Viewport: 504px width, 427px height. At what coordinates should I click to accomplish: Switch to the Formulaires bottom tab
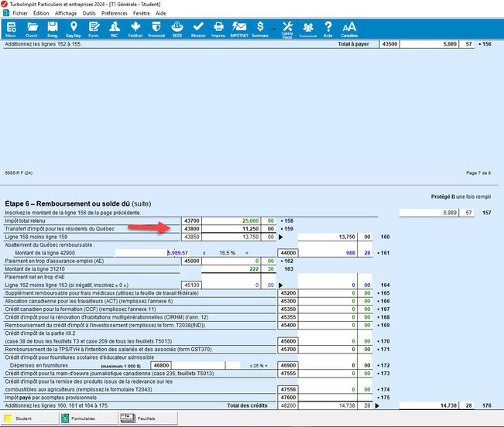coord(89,418)
